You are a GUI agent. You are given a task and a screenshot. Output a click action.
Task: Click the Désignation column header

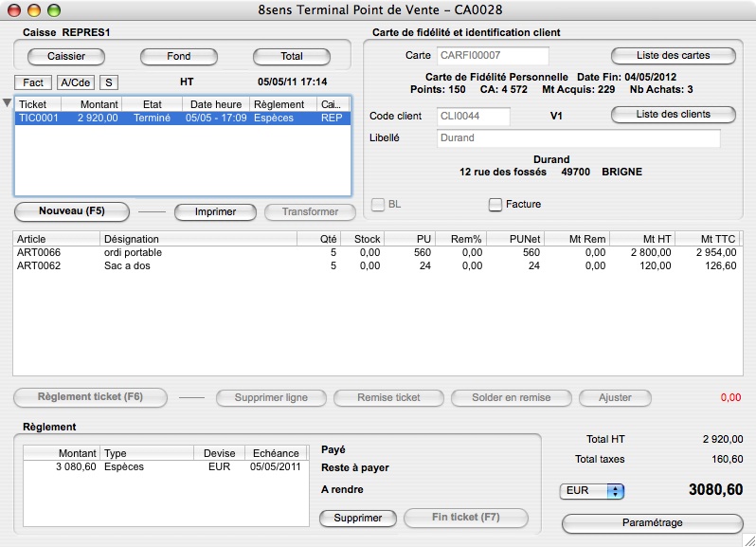(199, 239)
